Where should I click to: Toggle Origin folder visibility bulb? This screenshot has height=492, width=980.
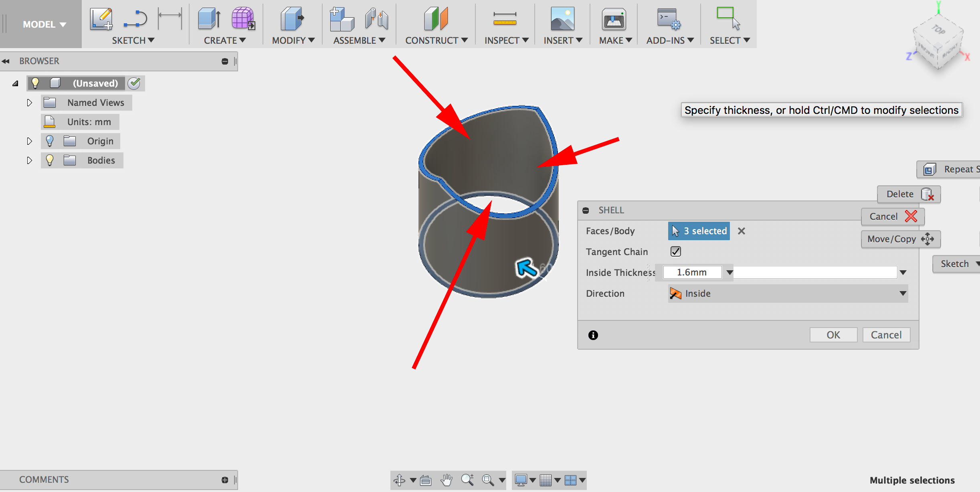click(50, 141)
